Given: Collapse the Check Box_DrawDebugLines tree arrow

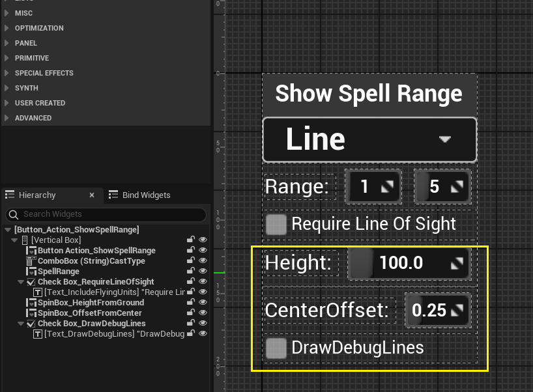Looking at the screenshot, I should pos(21,324).
